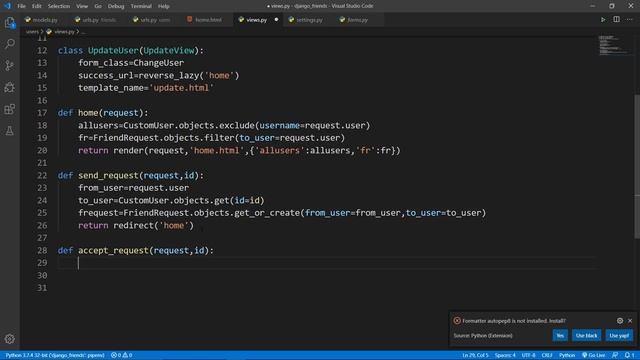Viewport: 640px width, 360px height.
Task: Click the Split Editor icon
Action: (x=616, y=20)
